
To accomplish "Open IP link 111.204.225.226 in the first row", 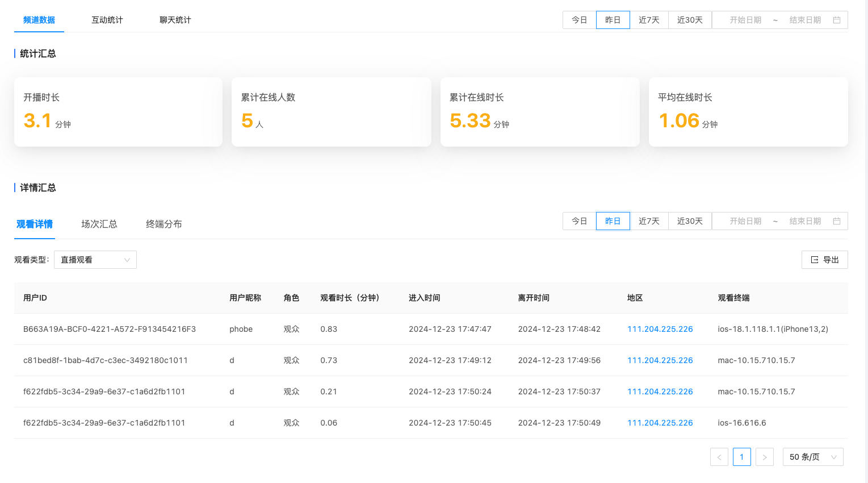I will coord(660,328).
